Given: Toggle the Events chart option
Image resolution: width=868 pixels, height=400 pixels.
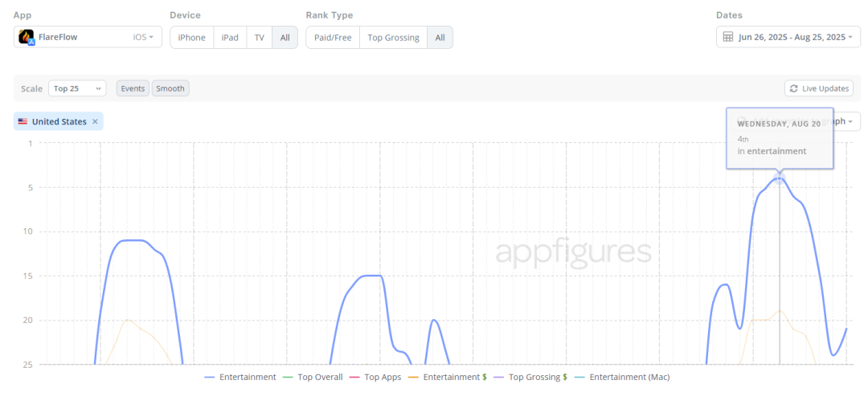Looking at the screenshot, I should 133,88.
